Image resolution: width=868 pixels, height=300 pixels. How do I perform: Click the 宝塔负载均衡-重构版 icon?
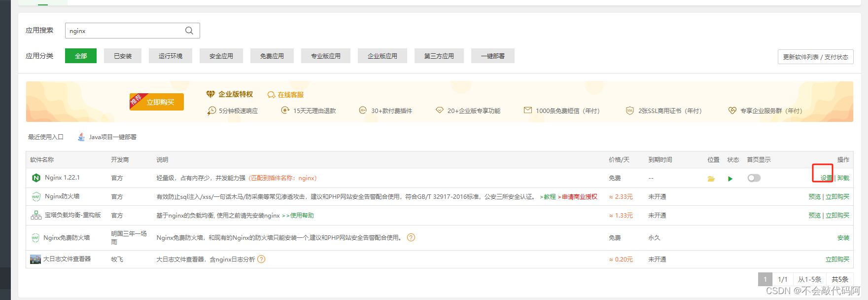pos(36,216)
